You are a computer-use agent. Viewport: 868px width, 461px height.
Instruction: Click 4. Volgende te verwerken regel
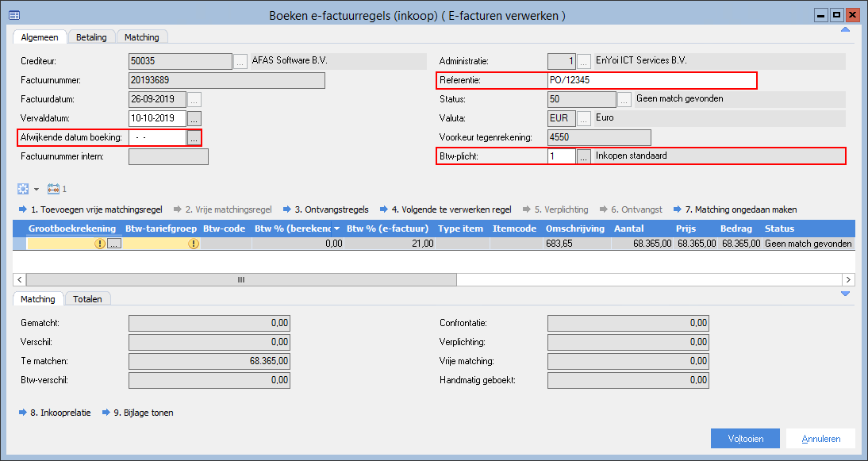pos(446,209)
